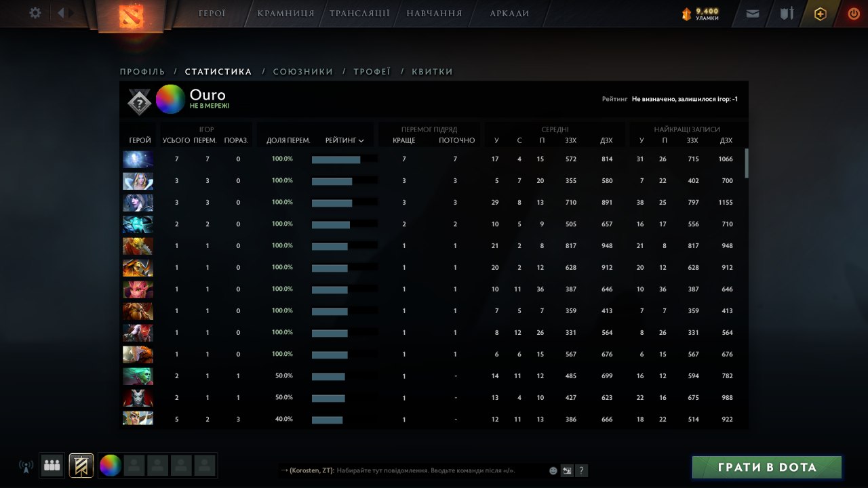Sort by ПОРАЗ. losses column
Screen dimensions: 868x488
237,140
